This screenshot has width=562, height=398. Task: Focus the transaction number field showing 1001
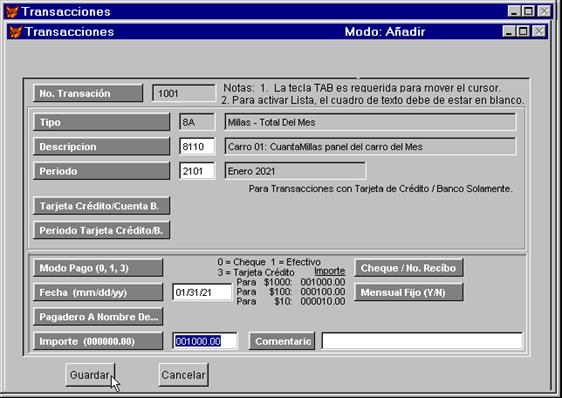pyautogui.click(x=184, y=94)
